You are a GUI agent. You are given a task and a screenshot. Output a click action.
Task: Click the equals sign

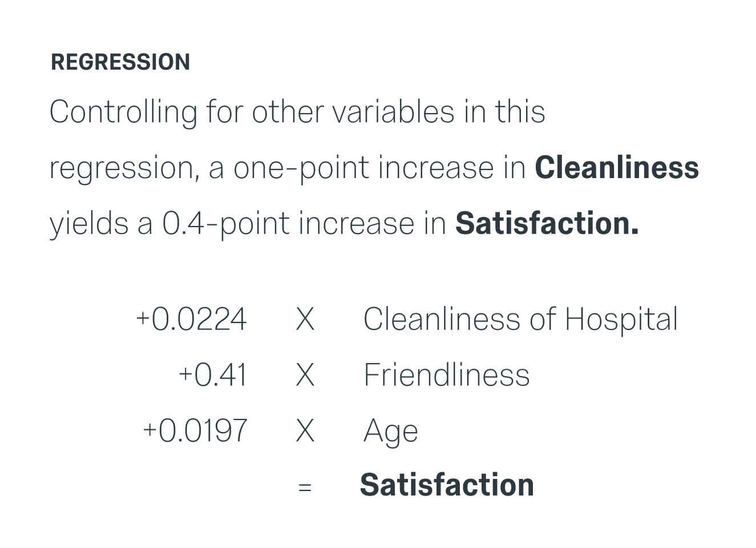[305, 487]
